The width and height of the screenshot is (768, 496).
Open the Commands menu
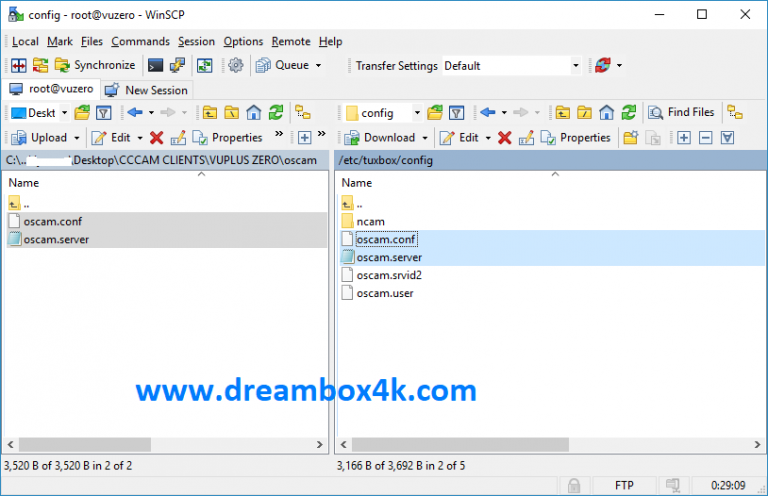coord(140,42)
